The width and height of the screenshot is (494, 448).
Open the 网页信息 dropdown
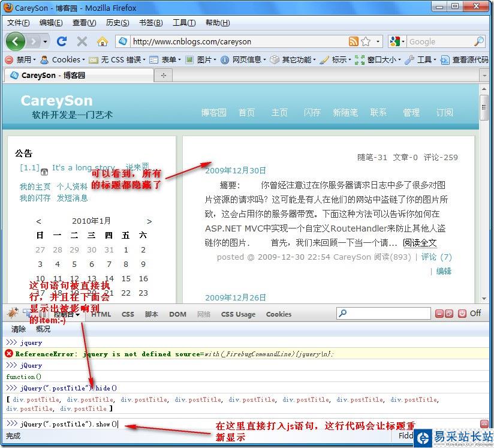pos(243,59)
